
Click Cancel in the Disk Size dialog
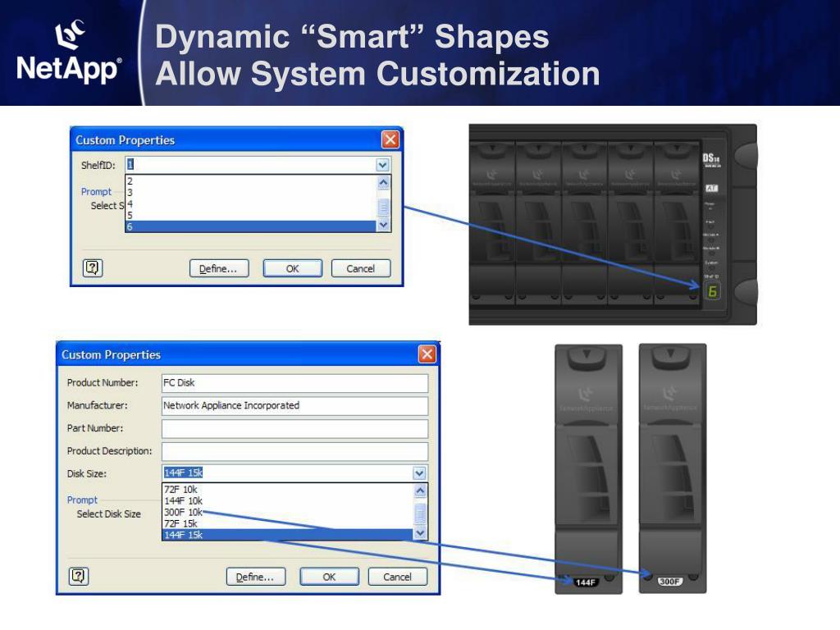click(x=398, y=577)
